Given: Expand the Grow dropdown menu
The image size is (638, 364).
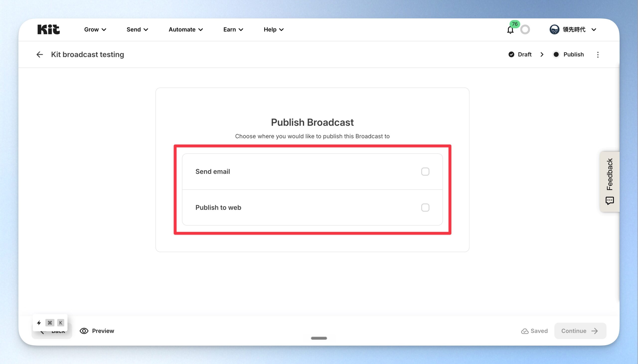Looking at the screenshot, I should click(95, 29).
